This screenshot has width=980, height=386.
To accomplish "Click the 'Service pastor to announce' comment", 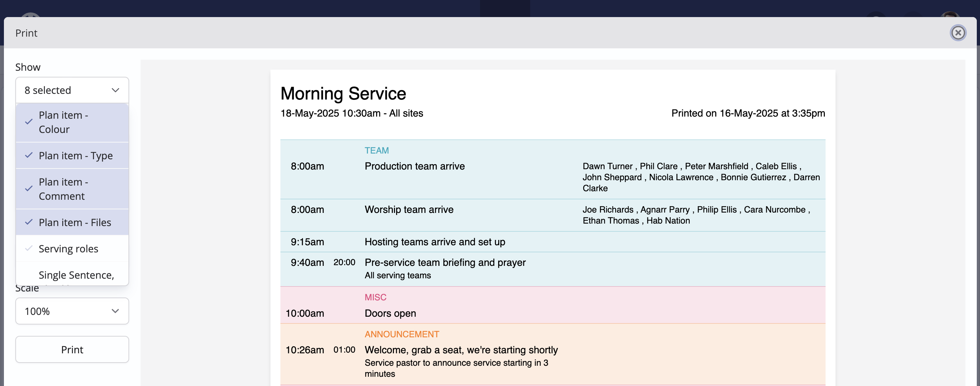I will 457,368.
